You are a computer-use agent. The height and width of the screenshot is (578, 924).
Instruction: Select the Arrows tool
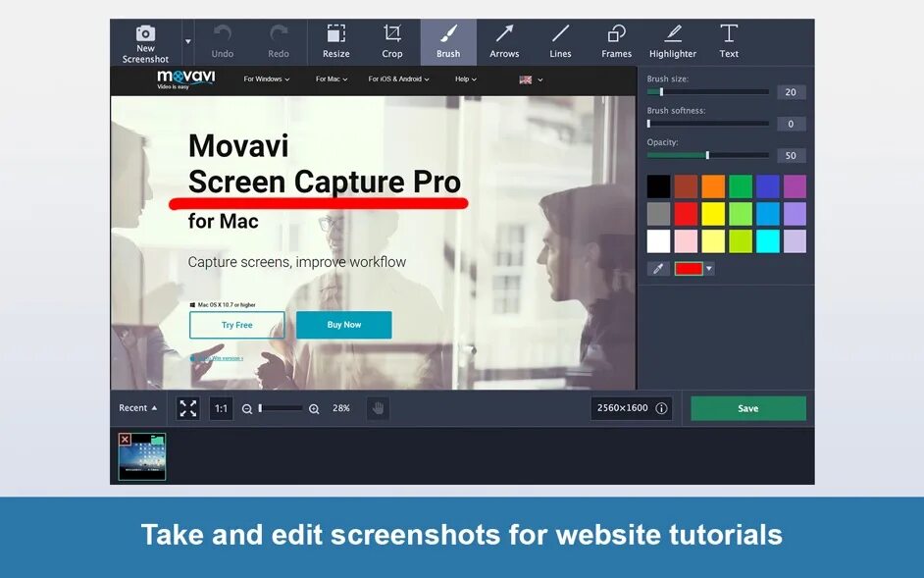[504, 42]
